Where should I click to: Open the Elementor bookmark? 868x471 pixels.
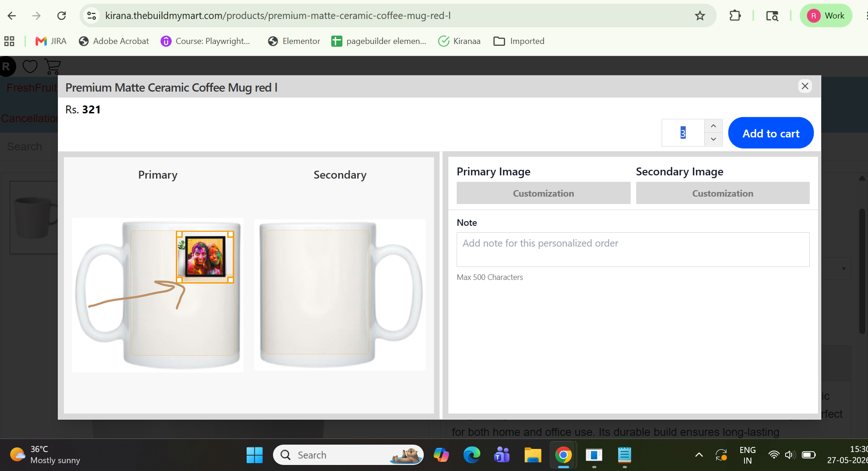(x=294, y=41)
